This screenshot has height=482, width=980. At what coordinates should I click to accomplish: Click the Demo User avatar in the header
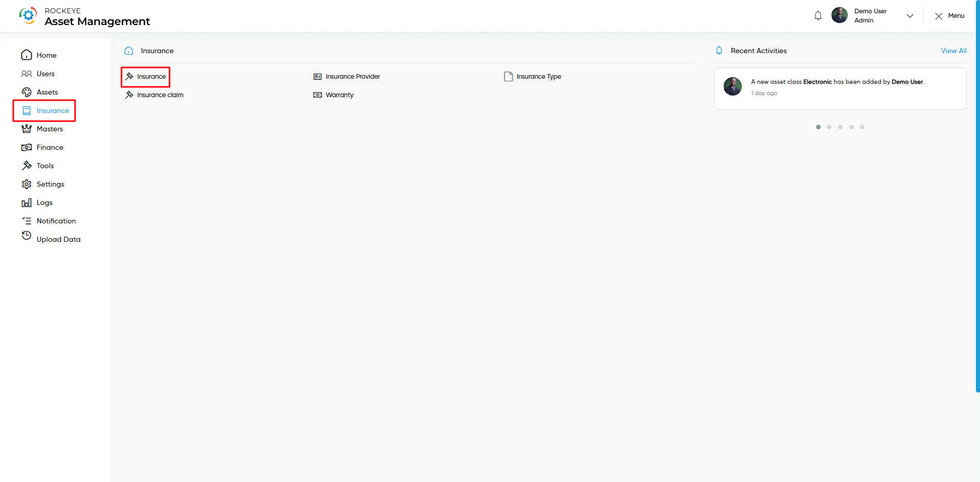tap(840, 15)
